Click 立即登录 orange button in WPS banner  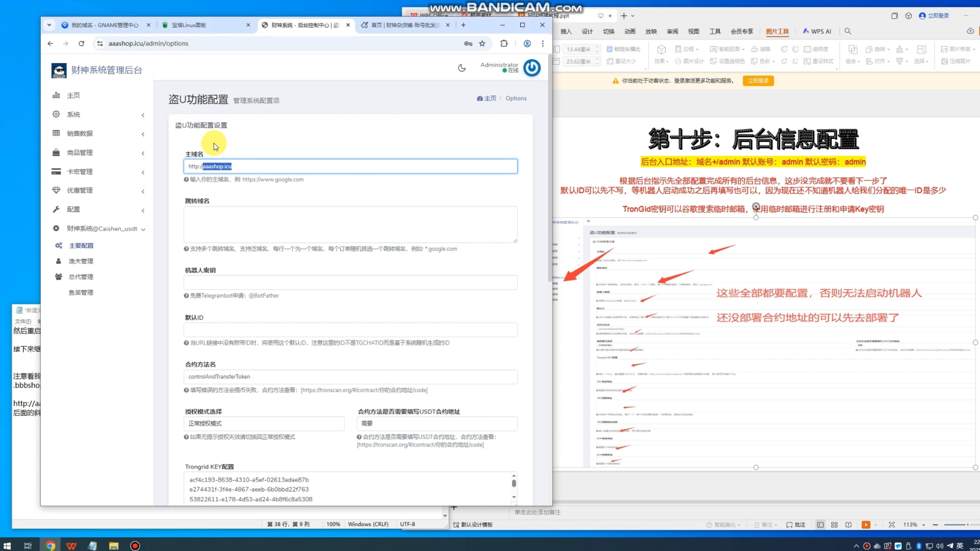pyautogui.click(x=758, y=81)
